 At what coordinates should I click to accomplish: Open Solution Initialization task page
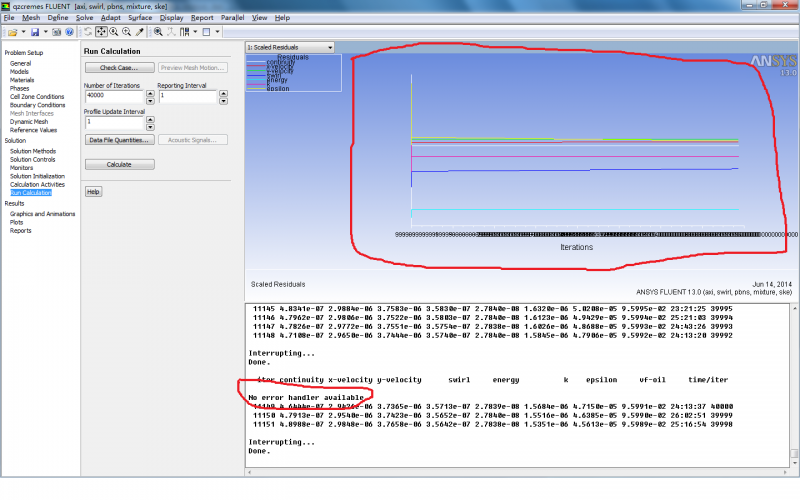click(37, 176)
